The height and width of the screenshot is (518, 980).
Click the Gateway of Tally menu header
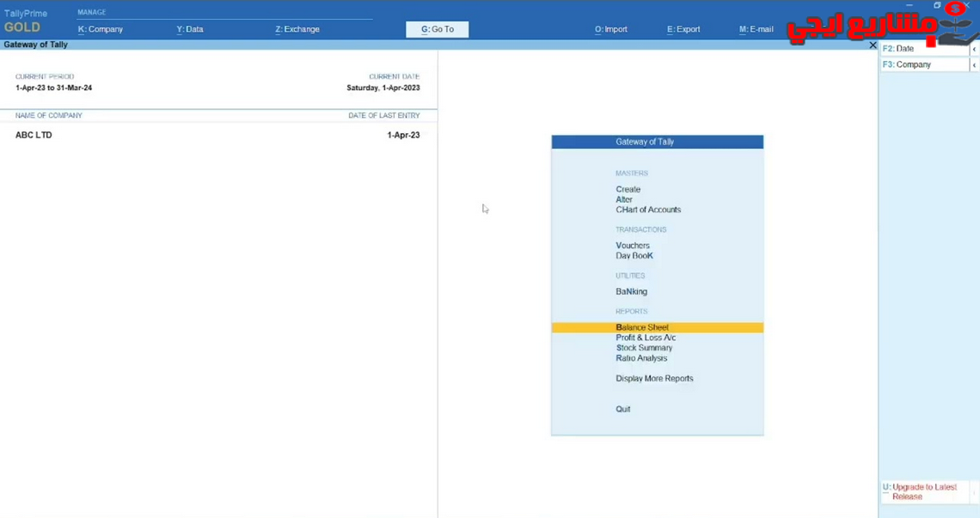(x=657, y=142)
